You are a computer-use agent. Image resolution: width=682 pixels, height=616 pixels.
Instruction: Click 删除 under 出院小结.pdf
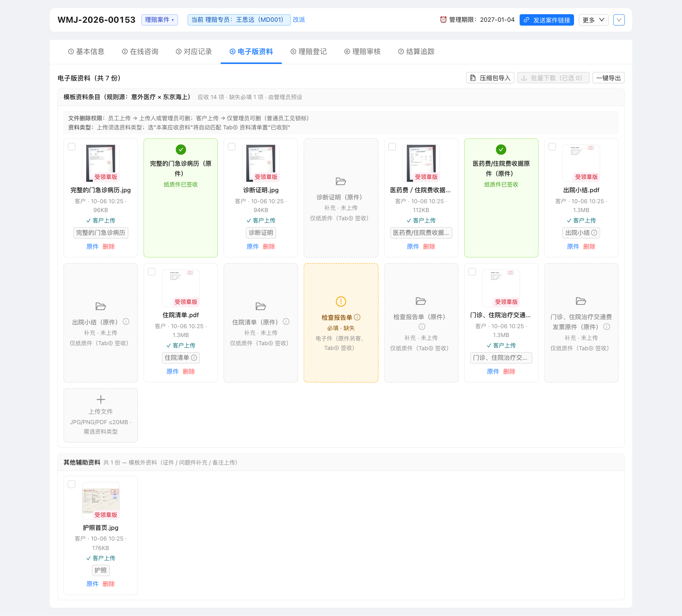589,246
